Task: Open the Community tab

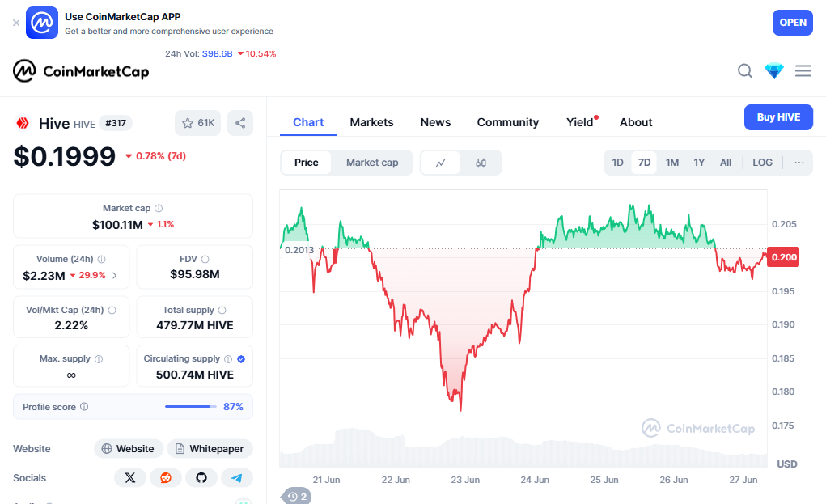Action: (x=507, y=122)
